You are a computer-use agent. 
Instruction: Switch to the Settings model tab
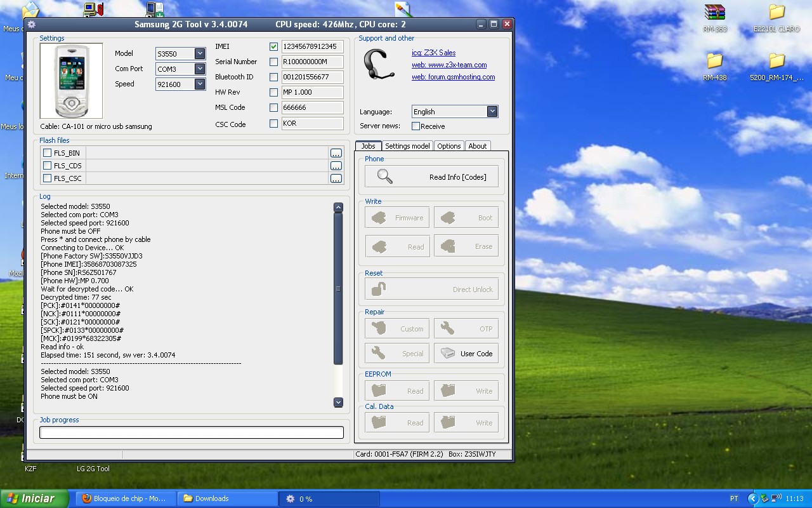click(407, 146)
